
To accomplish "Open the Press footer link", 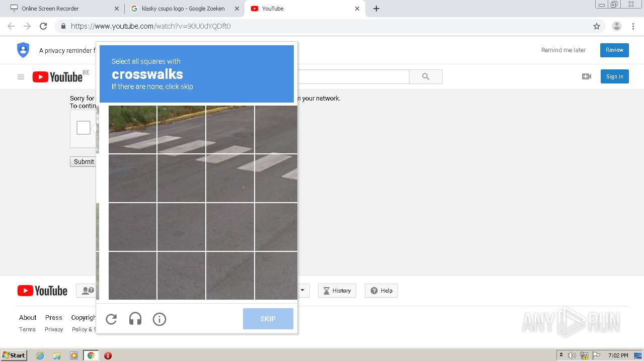I will [54, 317].
